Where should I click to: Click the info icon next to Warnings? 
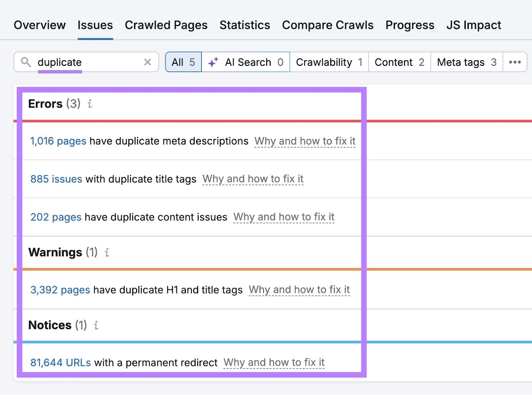106,253
